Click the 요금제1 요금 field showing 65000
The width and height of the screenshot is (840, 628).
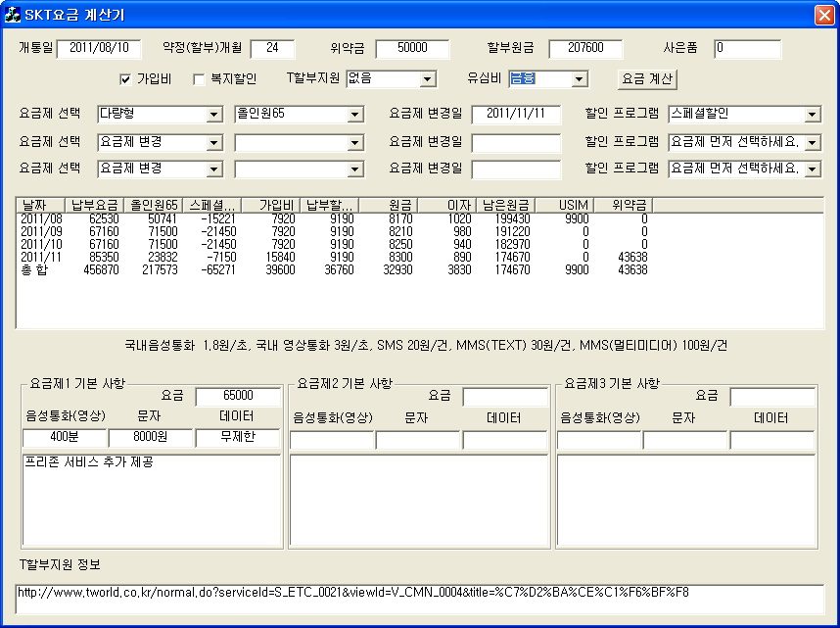click(x=238, y=397)
